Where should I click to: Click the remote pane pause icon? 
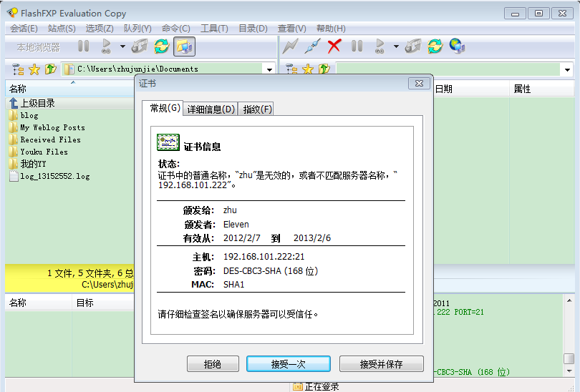(x=357, y=46)
